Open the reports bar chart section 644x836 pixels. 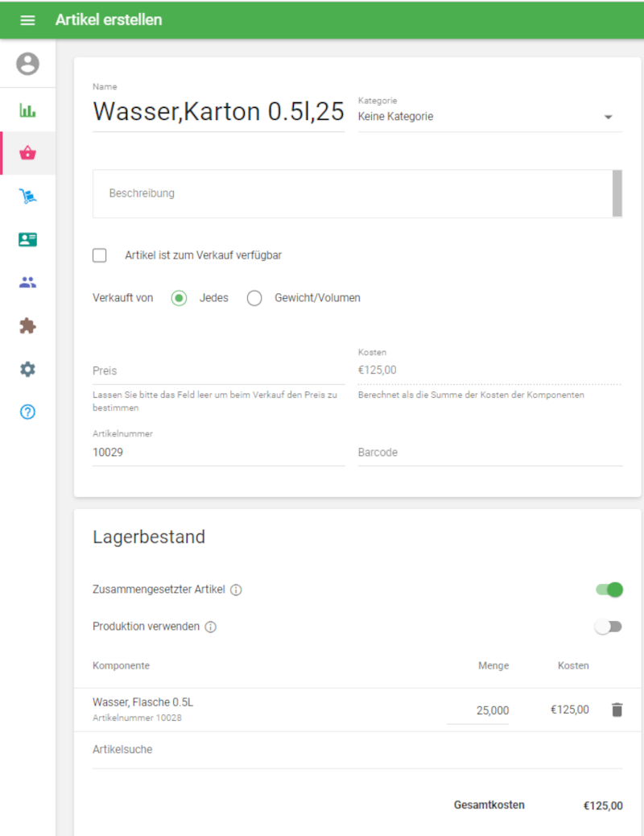click(27, 108)
